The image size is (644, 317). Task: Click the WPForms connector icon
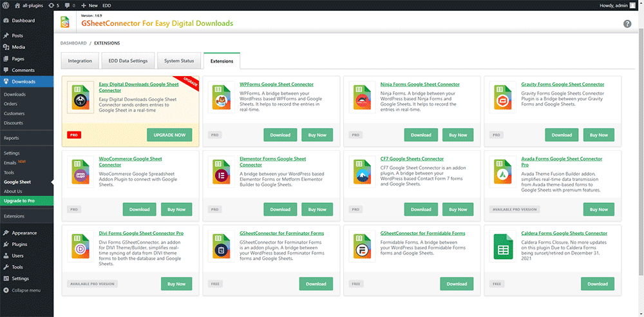pos(221,97)
